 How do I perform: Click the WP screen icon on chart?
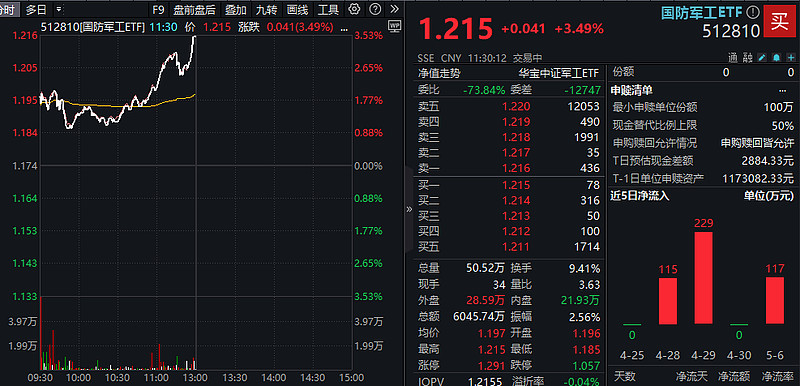(394, 25)
